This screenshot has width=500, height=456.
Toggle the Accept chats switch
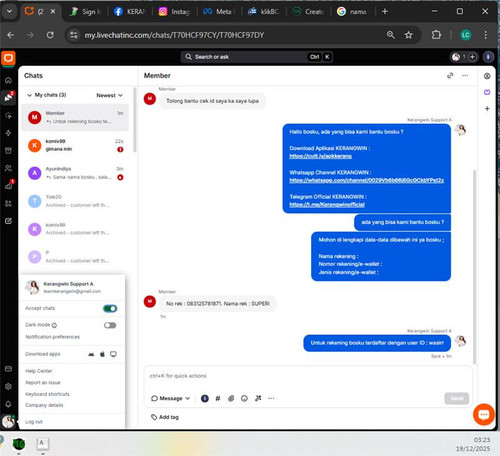click(x=110, y=309)
